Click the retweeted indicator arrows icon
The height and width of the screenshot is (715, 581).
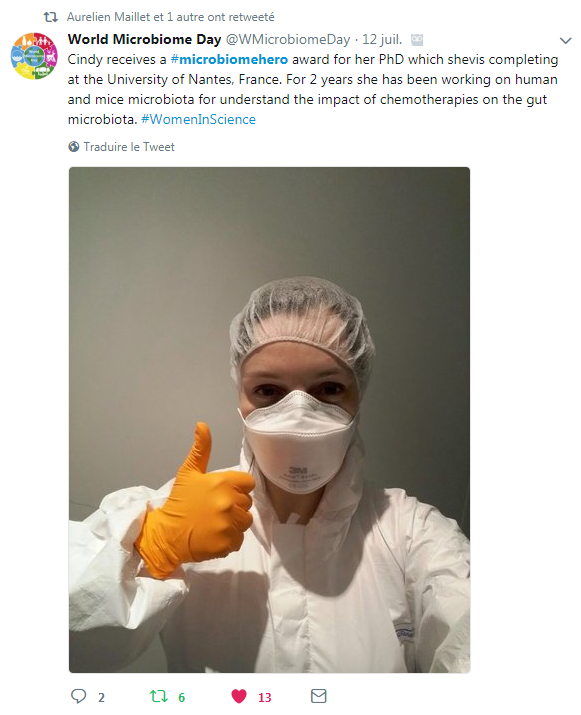[x=51, y=17]
